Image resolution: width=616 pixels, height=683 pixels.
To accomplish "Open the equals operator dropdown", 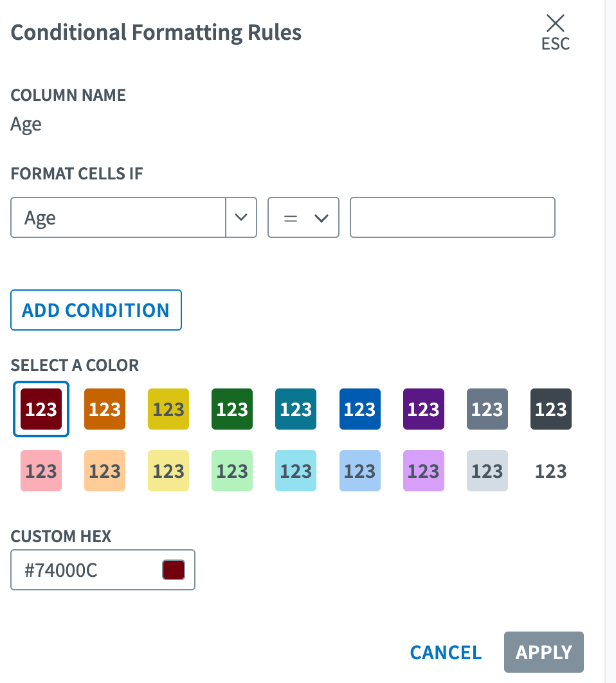I will (303, 218).
